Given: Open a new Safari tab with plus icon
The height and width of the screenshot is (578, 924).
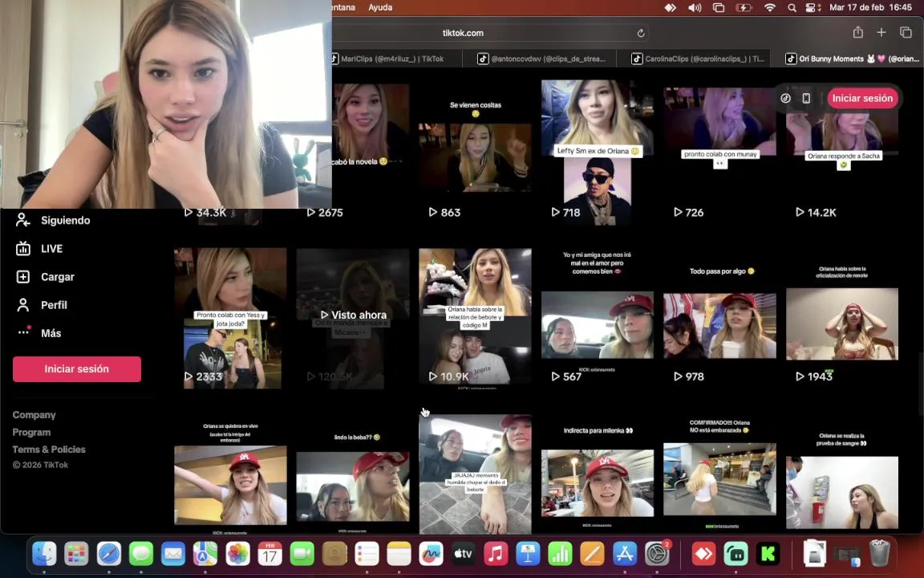Looking at the screenshot, I should 881,32.
